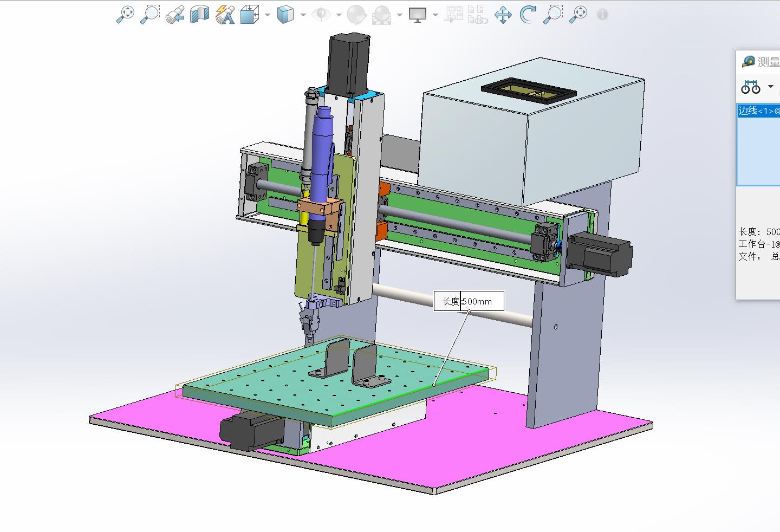Screen dimensions: 780x532
Task: Click the 文件 result line in dialog
Action: click(759, 256)
